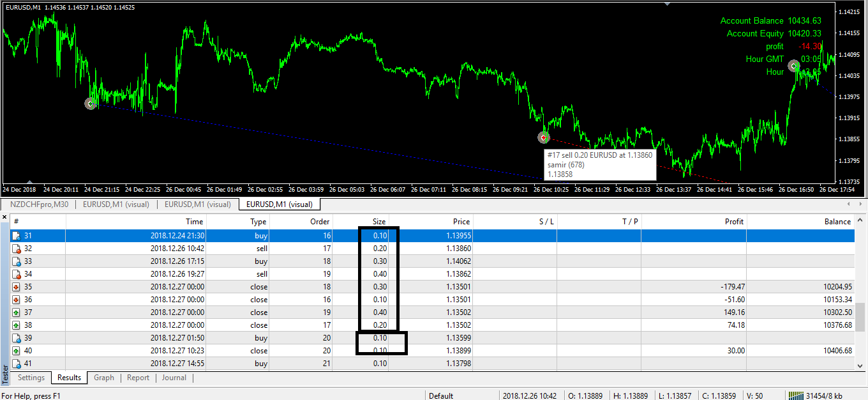Open the Journal tab
This screenshot has width=868, height=400.
[x=174, y=378]
